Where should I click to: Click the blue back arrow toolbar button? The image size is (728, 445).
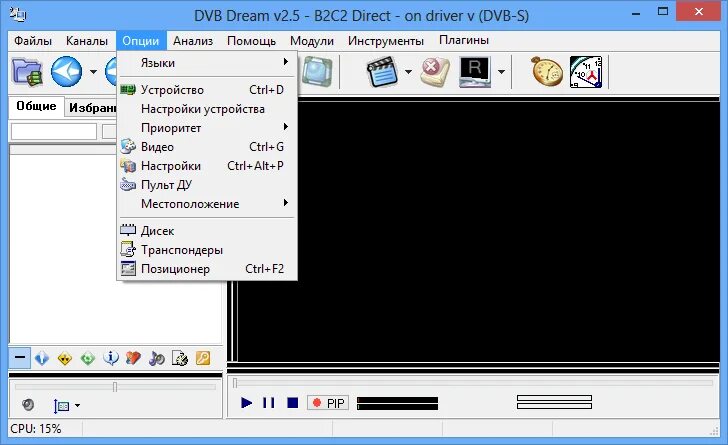[x=66, y=72]
